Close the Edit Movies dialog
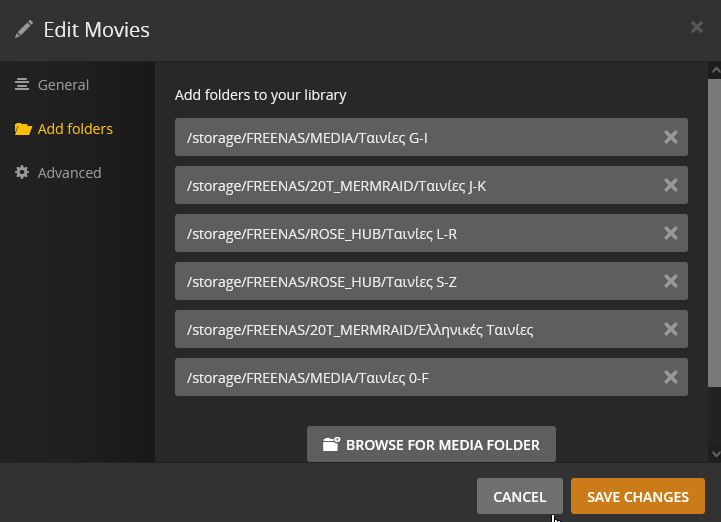The width and height of the screenshot is (721, 522). [697, 28]
